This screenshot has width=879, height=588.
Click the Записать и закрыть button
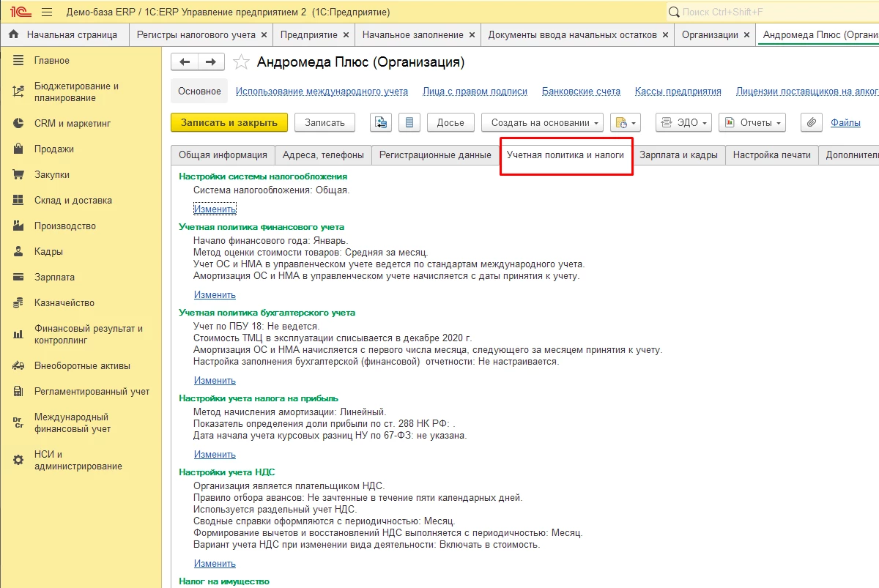point(229,122)
